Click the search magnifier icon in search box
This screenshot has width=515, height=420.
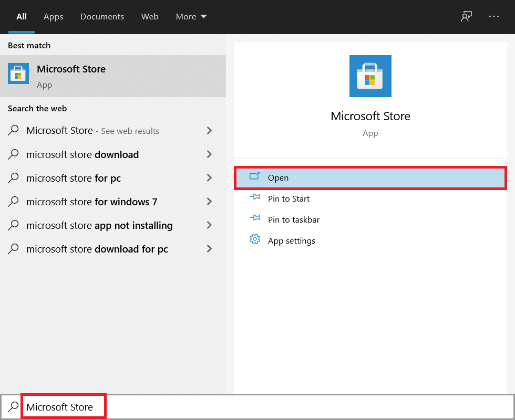[13, 407]
